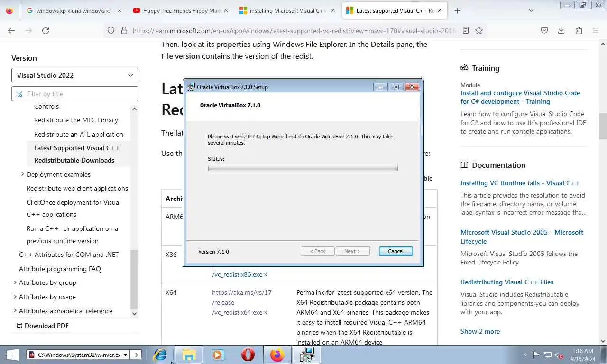Viewport: 607px width, 364px height.
Task: Click the Firefox forward arrow
Action: (x=28, y=30)
